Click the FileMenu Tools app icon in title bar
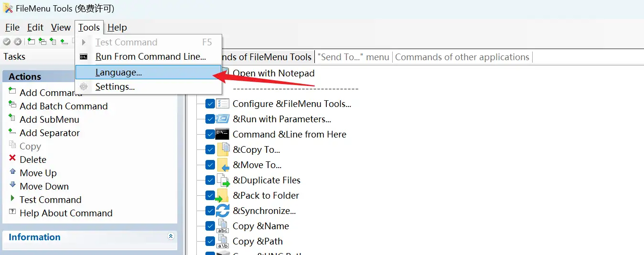The height and width of the screenshot is (255, 644). click(x=8, y=8)
